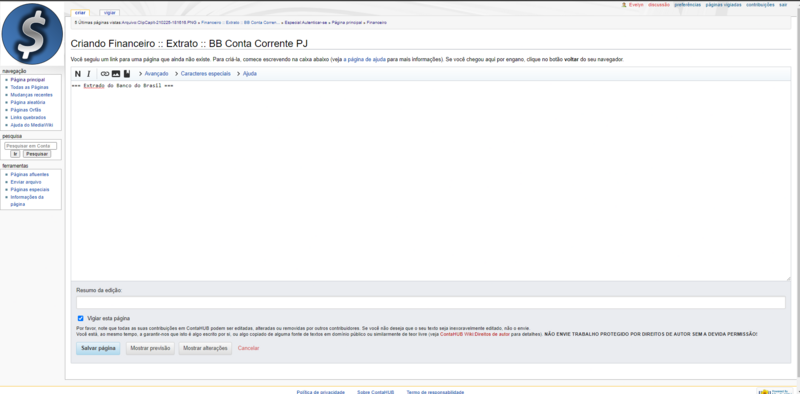Insert a link using the chain icon

[105, 74]
